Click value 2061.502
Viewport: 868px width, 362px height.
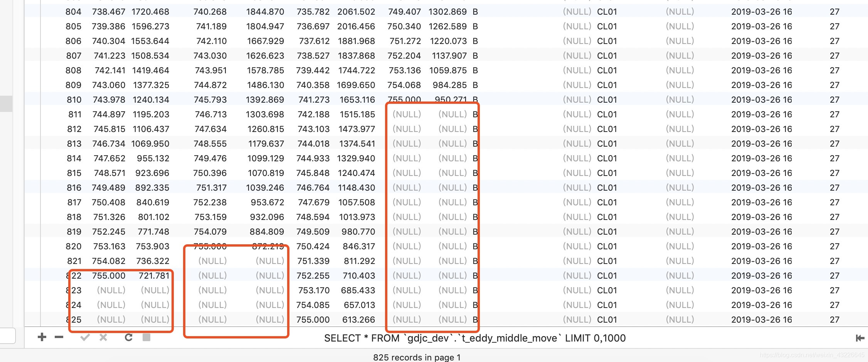click(x=356, y=12)
